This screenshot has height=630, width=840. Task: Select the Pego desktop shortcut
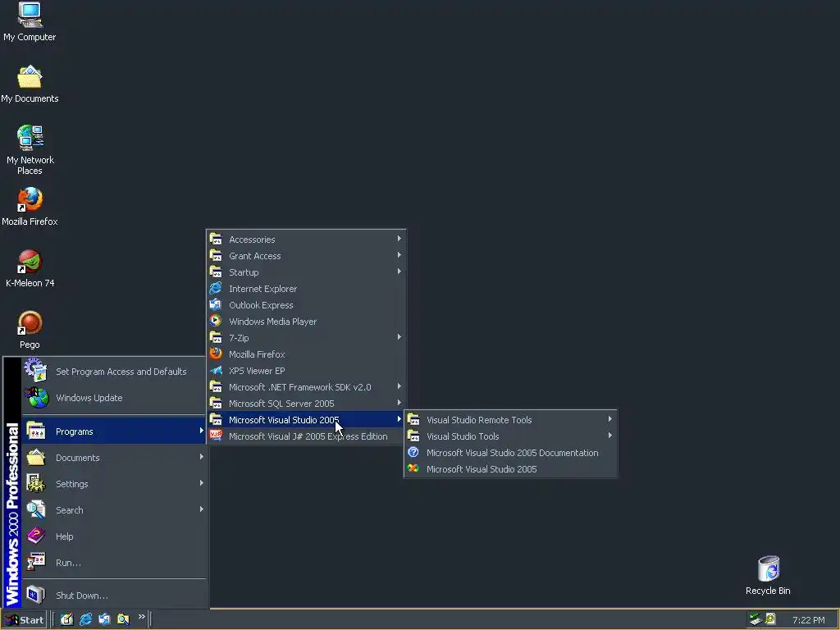[30, 330]
